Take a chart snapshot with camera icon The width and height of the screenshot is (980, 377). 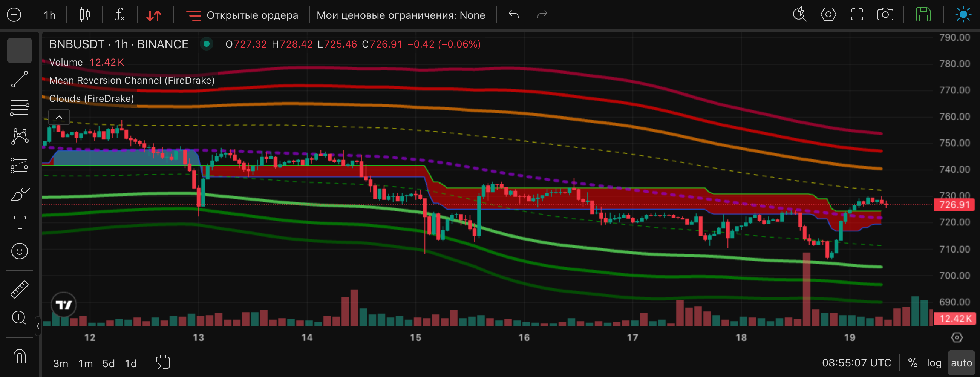pyautogui.click(x=885, y=15)
